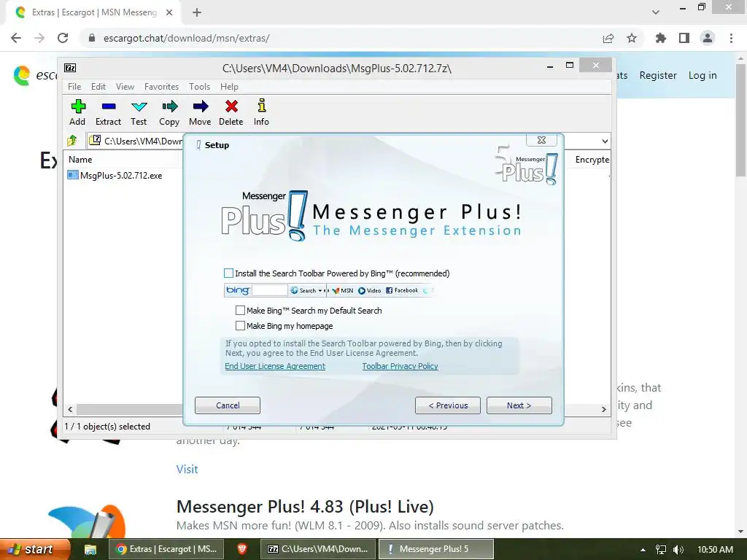Open the Brave browser taskbar icon

click(242, 549)
